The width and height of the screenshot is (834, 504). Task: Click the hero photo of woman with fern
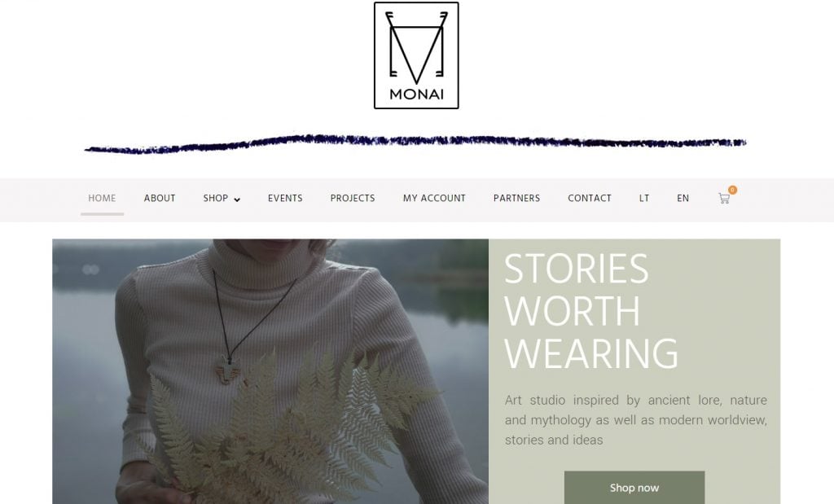[270, 371]
